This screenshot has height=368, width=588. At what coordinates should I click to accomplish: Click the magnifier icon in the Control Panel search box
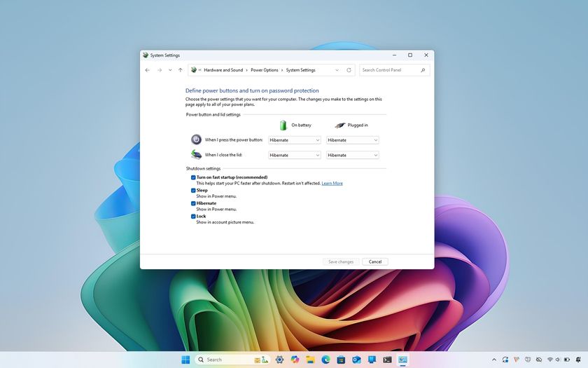[423, 70]
